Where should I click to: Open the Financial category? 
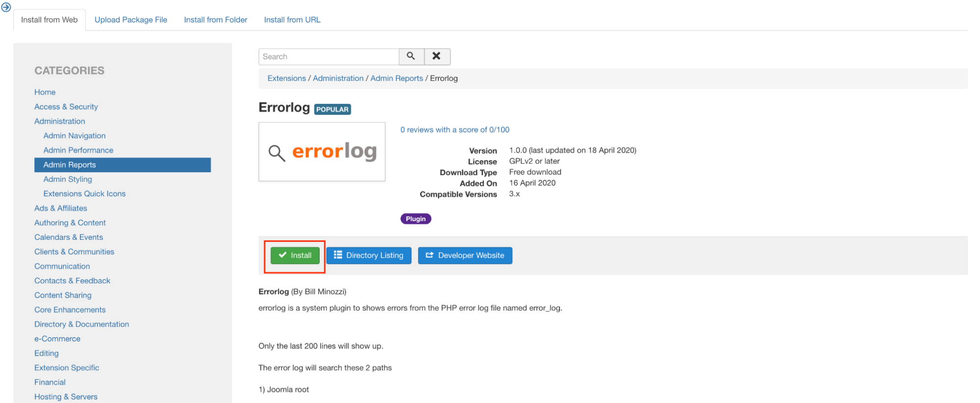[50, 382]
